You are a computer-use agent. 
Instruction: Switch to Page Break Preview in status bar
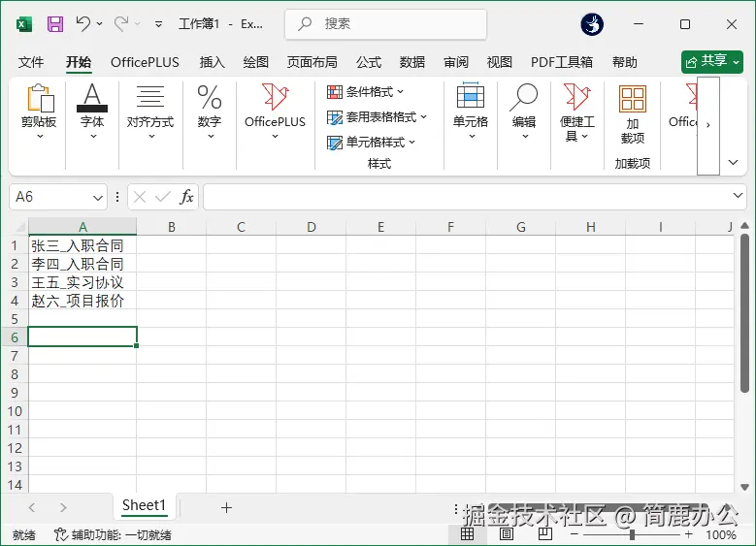click(x=545, y=534)
